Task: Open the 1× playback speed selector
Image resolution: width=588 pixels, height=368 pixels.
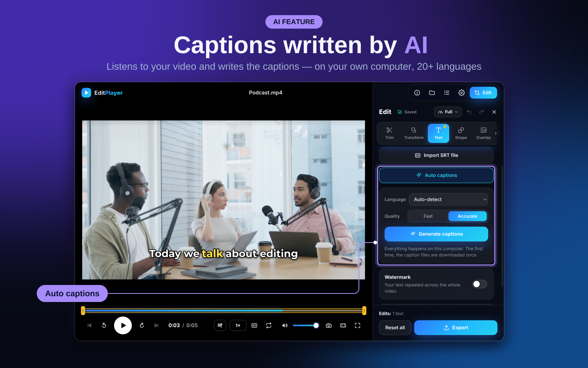Action: [x=238, y=325]
